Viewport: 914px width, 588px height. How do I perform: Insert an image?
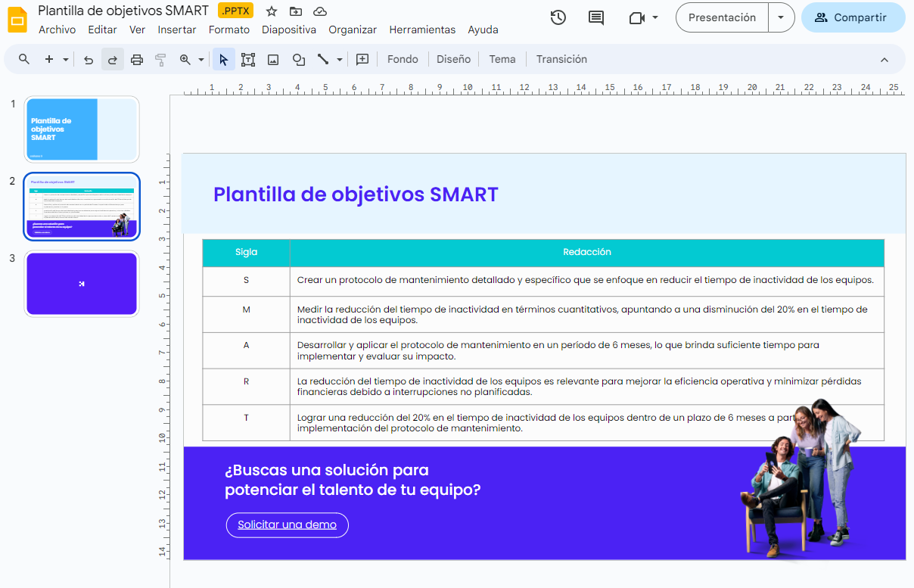(272, 59)
